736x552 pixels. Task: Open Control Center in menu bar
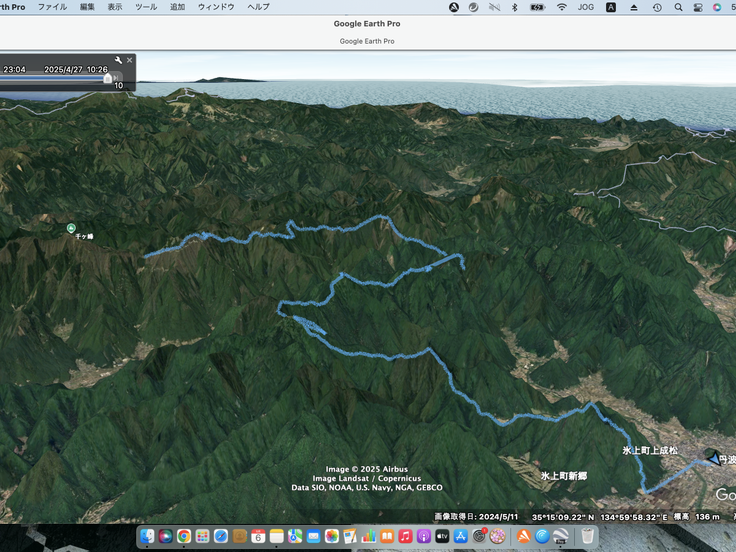coord(698,7)
